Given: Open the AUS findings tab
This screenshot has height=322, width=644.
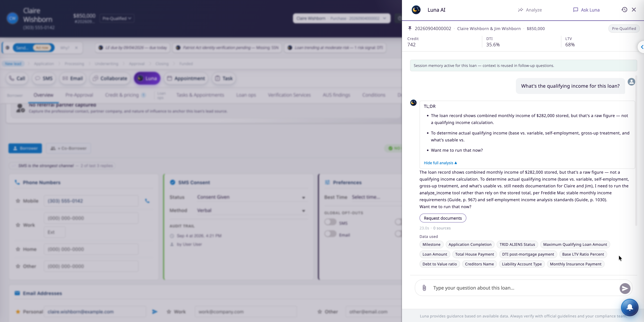Looking at the screenshot, I should click(x=337, y=95).
